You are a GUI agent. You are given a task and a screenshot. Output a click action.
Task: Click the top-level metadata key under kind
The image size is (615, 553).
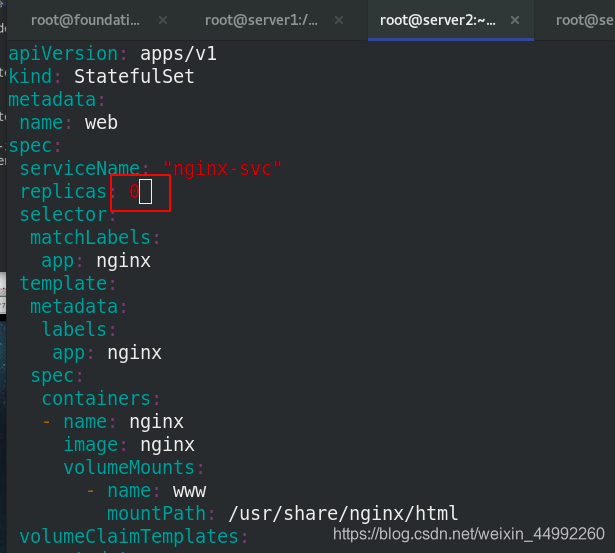click(x=52, y=100)
